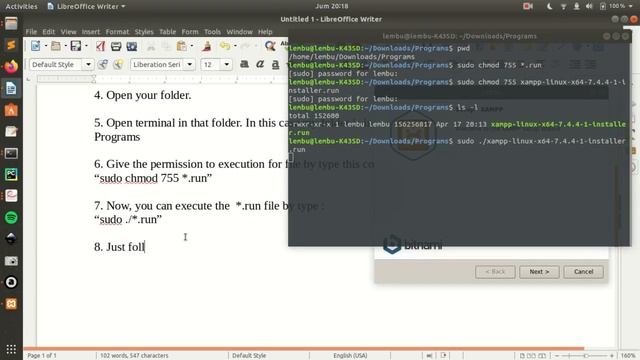This screenshot has height=360, width=640.
Task: Click Page 1 of 1 in status bar
Action: click(x=42, y=356)
